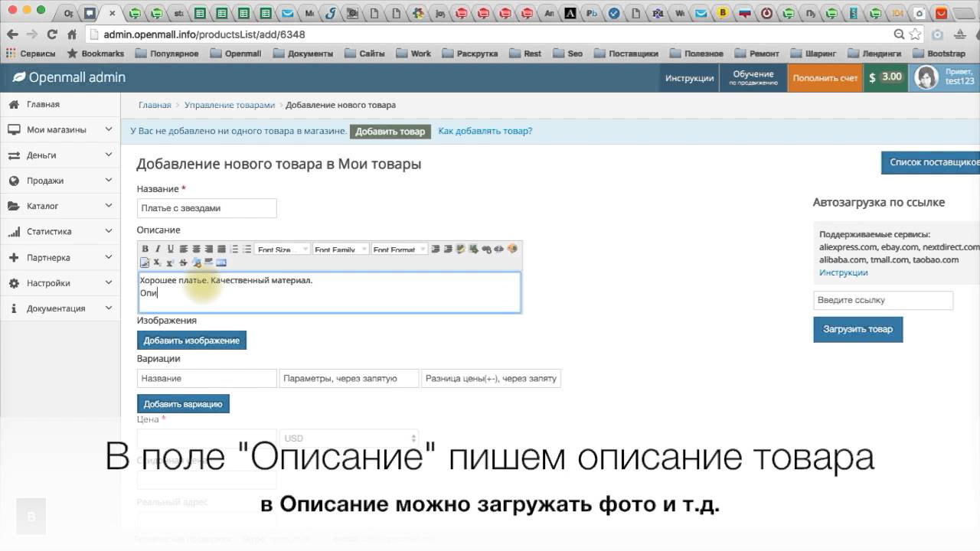This screenshot has width=980, height=551.
Task: Open text color palette icon
Action: pos(512,249)
